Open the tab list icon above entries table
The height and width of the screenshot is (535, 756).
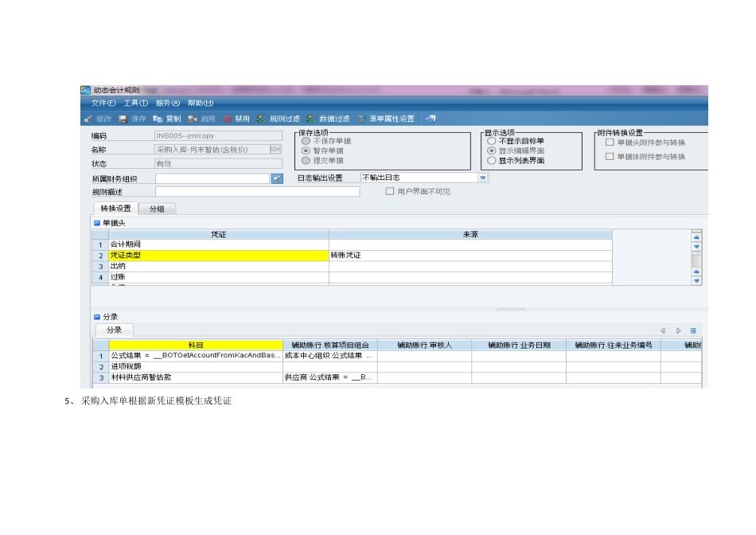pos(693,330)
